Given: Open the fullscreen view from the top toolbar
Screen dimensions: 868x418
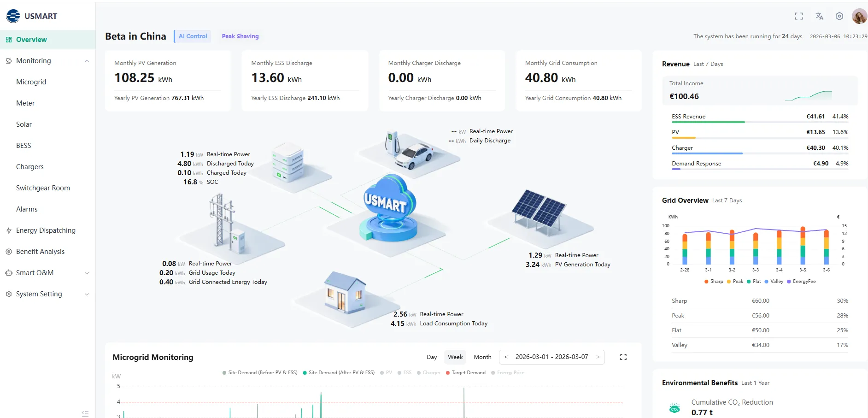Looking at the screenshot, I should (799, 16).
